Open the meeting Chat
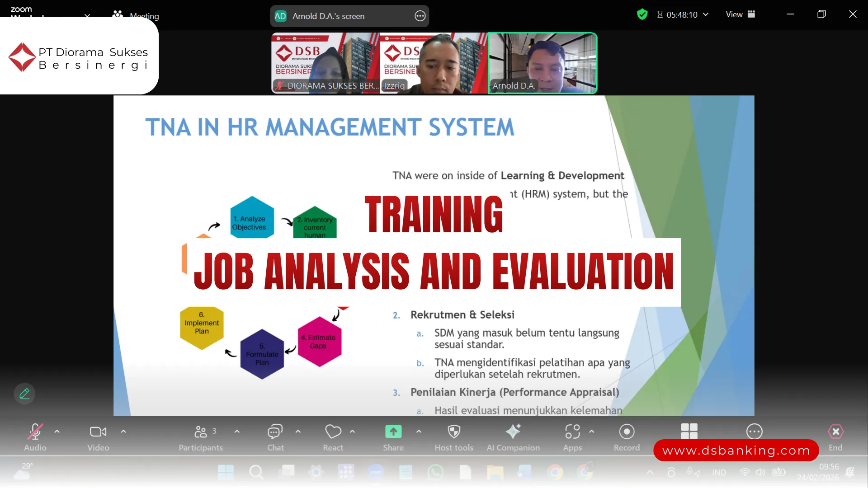This screenshot has height=488, width=868. point(274,436)
